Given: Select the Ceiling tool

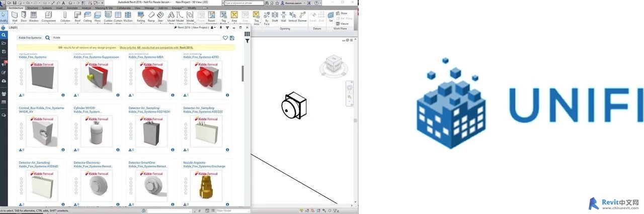Looking at the screenshot, I should coord(88,17).
